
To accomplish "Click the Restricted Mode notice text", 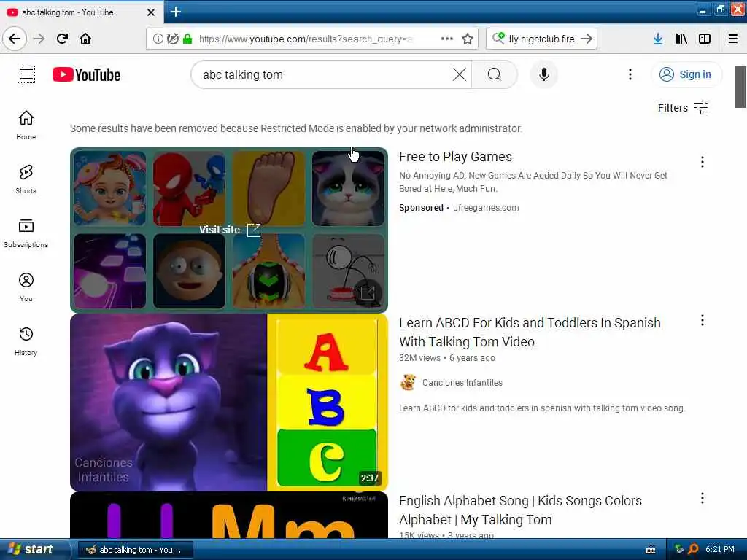I will click(x=296, y=128).
